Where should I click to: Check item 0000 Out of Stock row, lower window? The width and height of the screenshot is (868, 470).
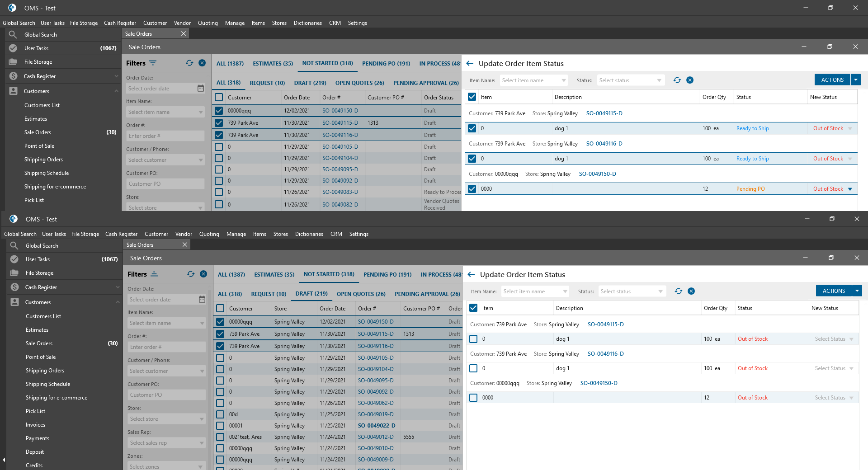click(x=473, y=398)
